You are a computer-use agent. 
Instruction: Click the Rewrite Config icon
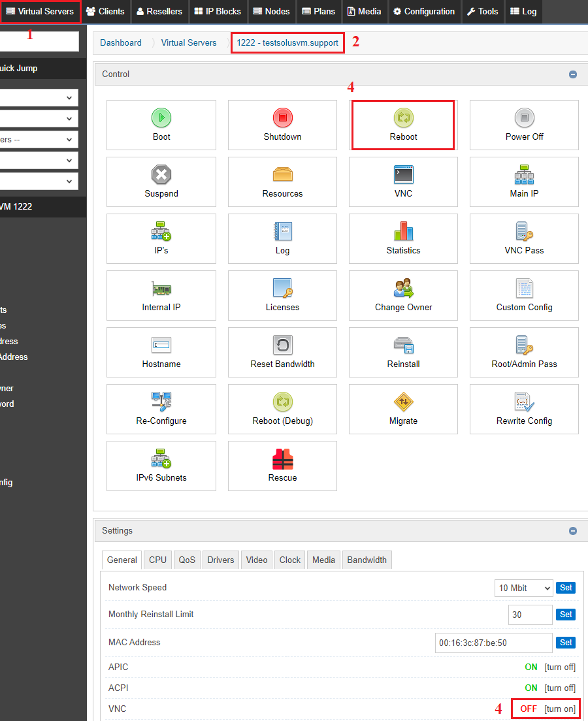524,402
